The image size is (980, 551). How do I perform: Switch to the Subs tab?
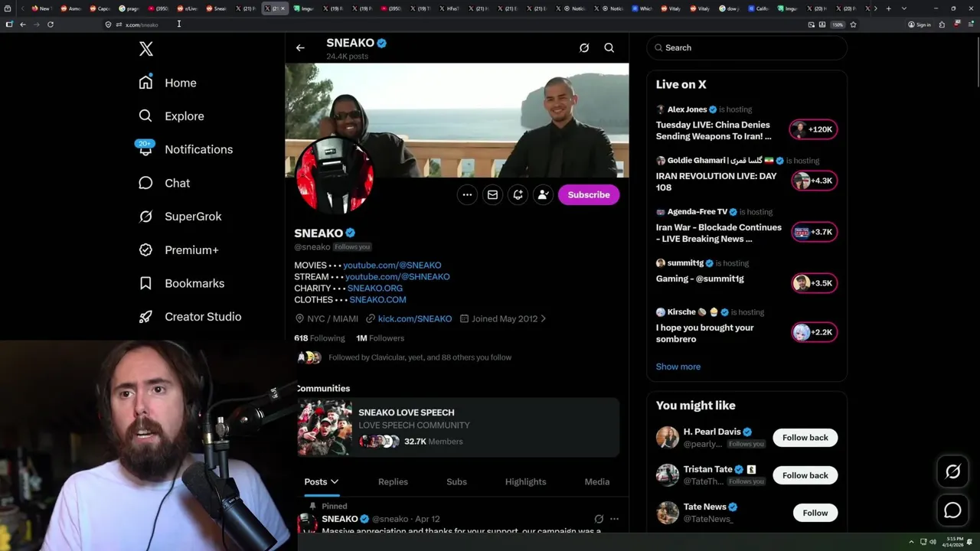coord(456,481)
